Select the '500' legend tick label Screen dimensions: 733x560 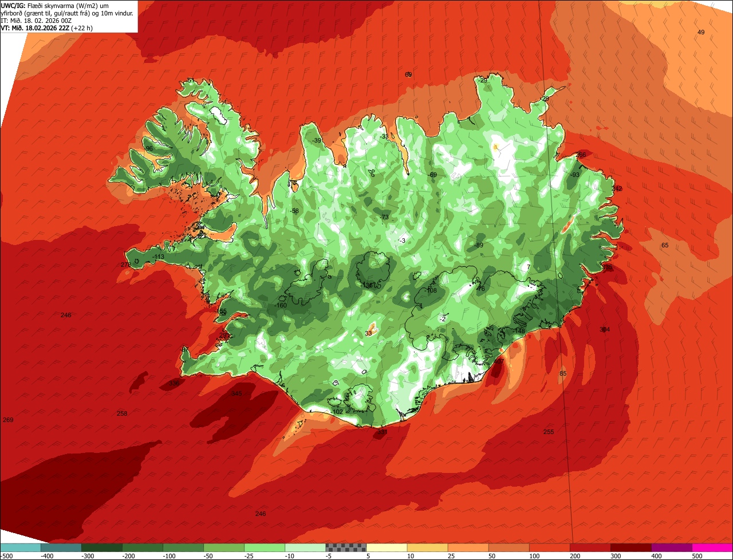tap(696, 556)
